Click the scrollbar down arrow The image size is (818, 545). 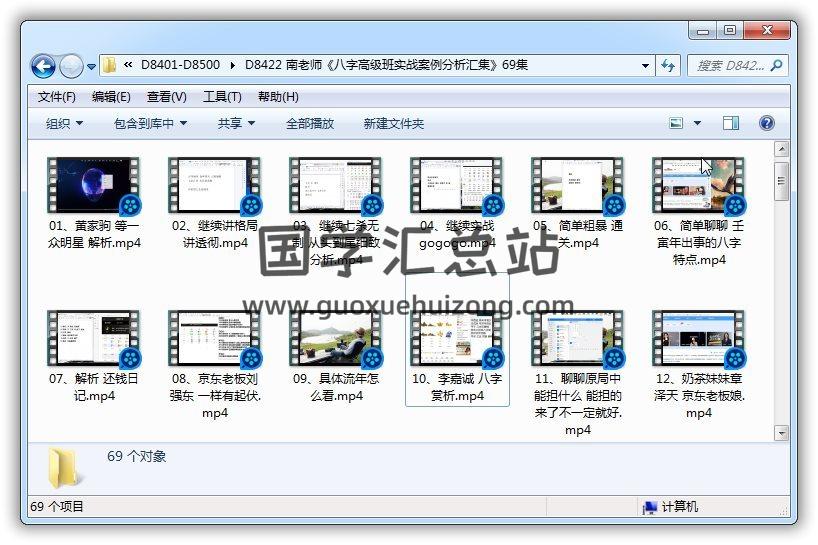click(781, 432)
